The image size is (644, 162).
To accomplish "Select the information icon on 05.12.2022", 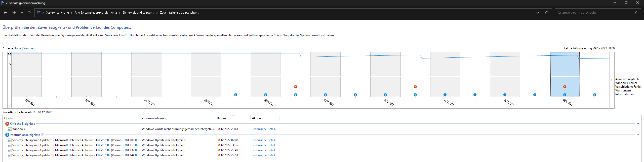I will (475, 95).
